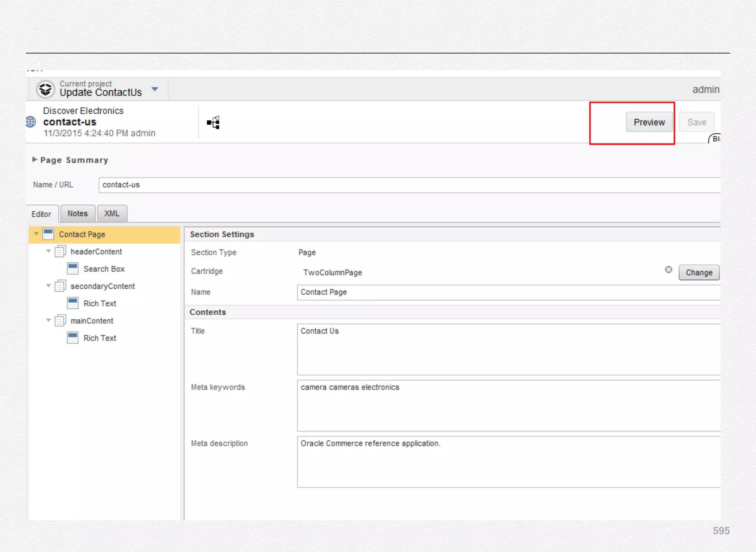Screen dimensions: 756x552
Task: Expand the Page Summary section
Action: [34, 159]
